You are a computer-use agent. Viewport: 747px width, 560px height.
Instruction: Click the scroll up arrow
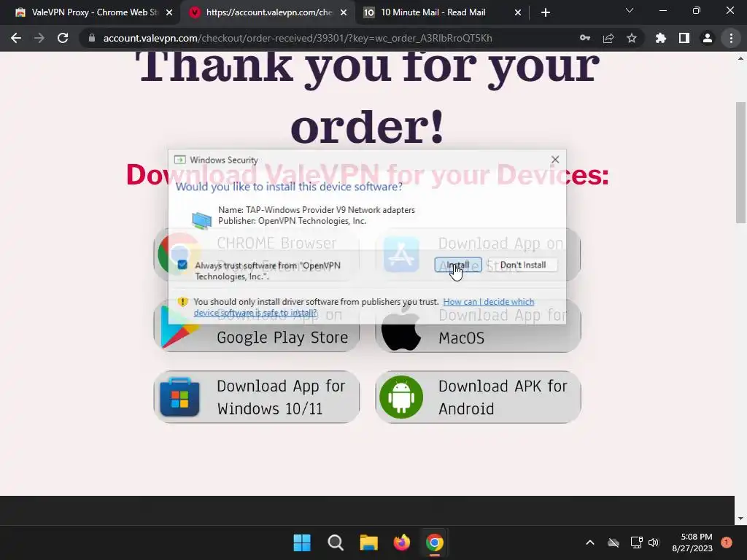[740, 58]
